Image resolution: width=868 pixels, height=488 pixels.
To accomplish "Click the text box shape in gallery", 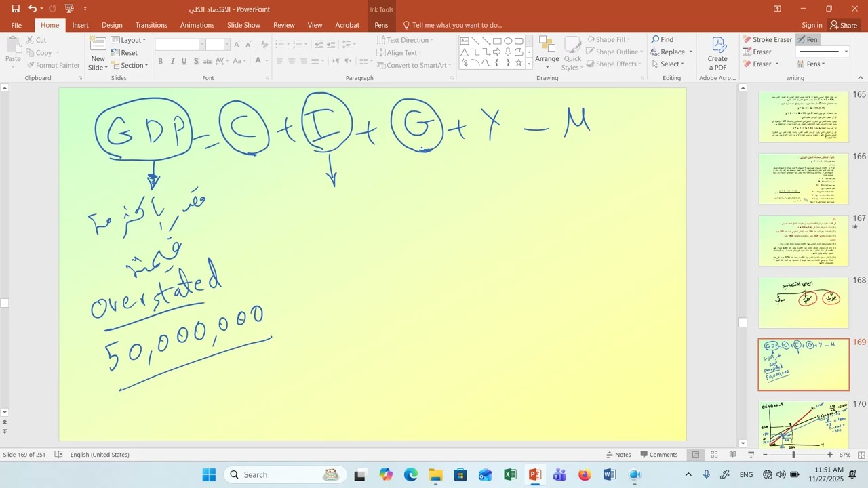I will pyautogui.click(x=465, y=41).
